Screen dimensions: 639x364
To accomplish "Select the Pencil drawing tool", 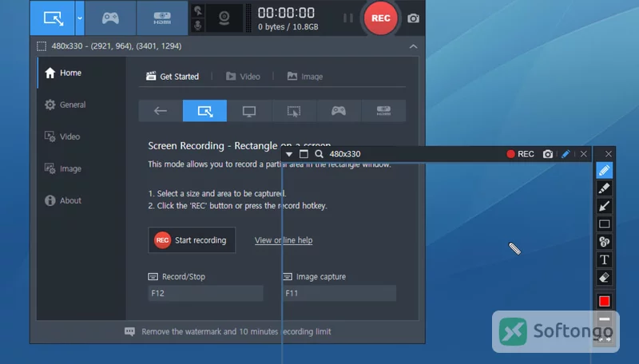I will point(605,170).
